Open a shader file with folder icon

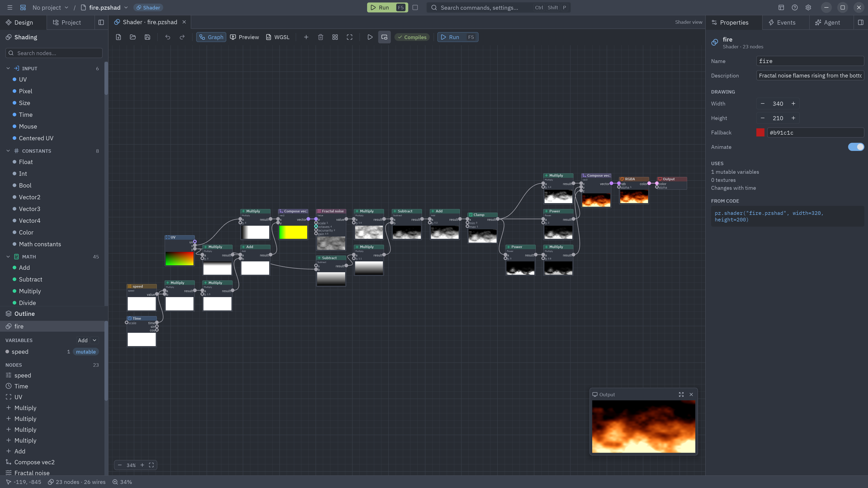point(133,37)
